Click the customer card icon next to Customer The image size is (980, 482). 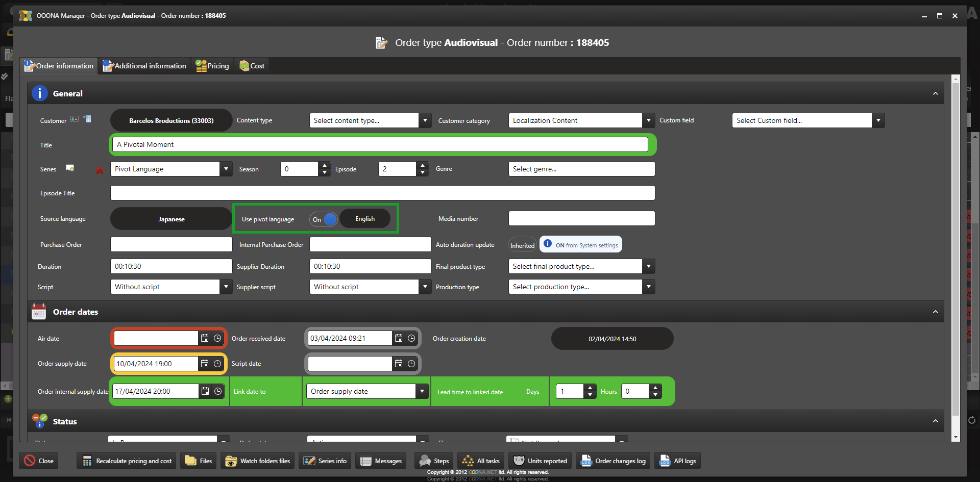[75, 119]
